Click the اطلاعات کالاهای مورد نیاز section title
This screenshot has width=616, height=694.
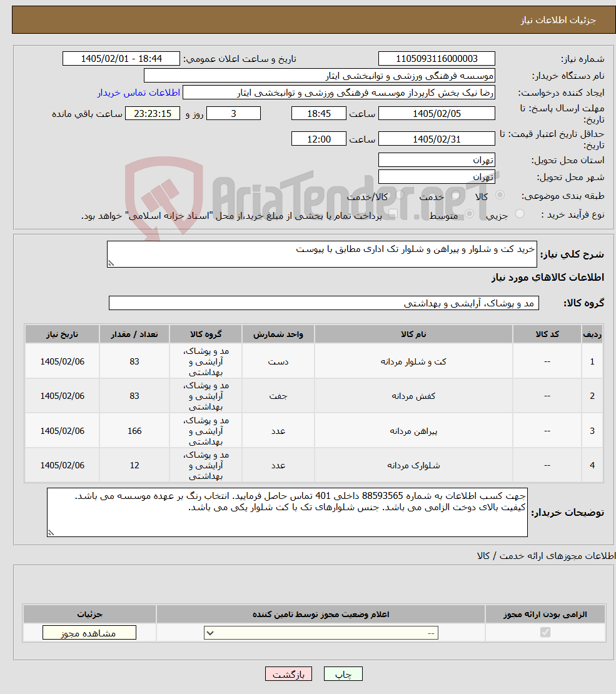[548, 278]
